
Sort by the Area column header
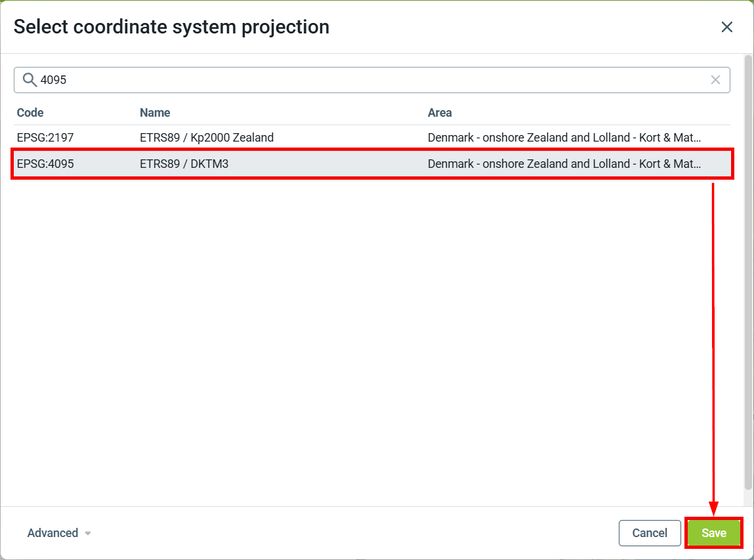pos(440,113)
